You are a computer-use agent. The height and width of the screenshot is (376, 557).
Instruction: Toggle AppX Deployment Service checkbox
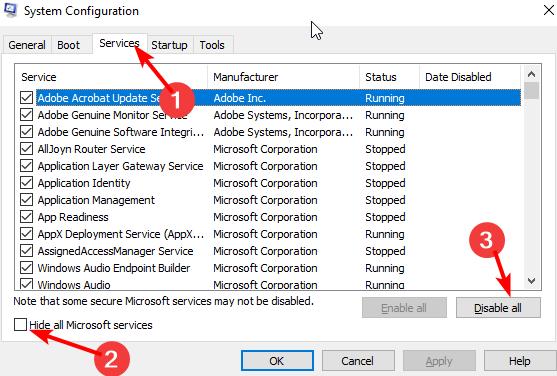click(26, 234)
